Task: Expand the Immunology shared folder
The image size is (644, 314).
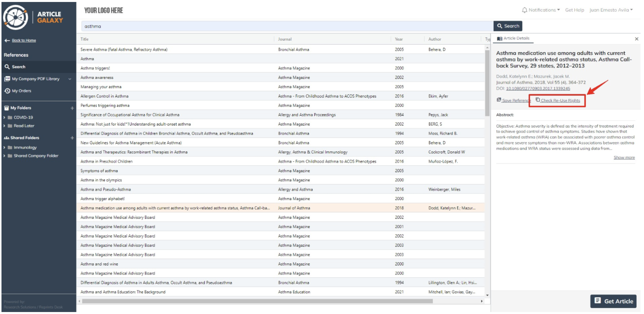Action: coord(4,147)
